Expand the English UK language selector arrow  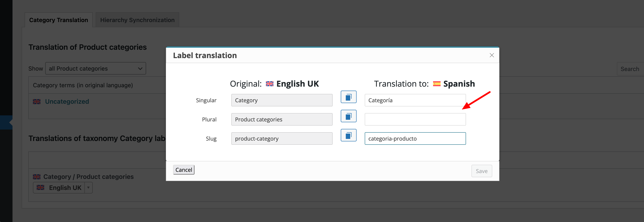(x=88, y=188)
